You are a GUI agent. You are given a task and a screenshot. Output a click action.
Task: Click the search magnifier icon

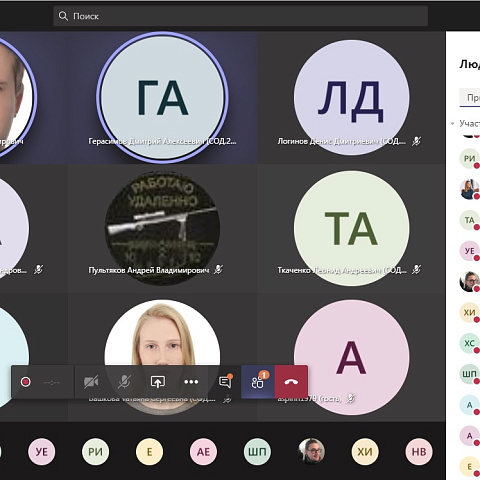63,16
